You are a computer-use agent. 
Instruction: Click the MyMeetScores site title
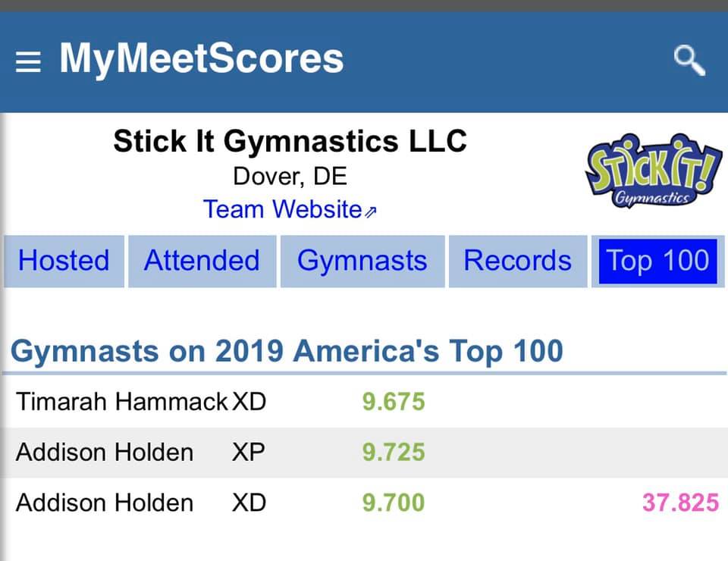click(201, 58)
